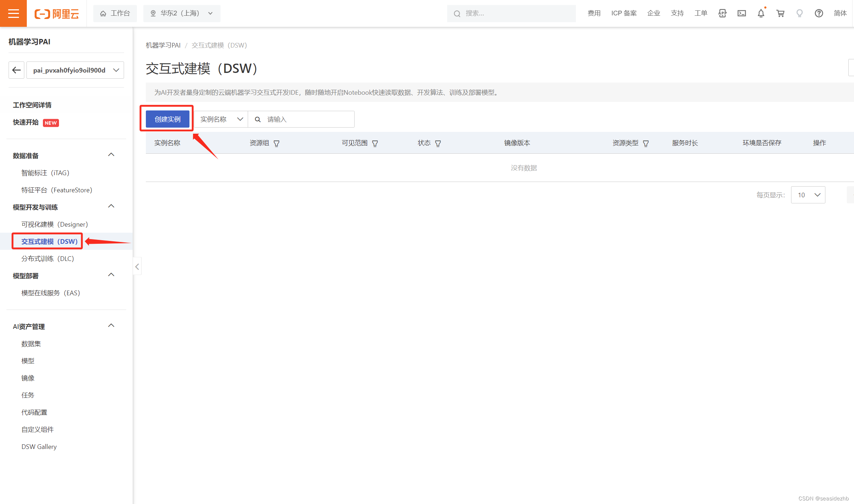This screenshot has width=854, height=504.
Task: Open the 华东2（上海） region dropdown
Action: point(182,13)
